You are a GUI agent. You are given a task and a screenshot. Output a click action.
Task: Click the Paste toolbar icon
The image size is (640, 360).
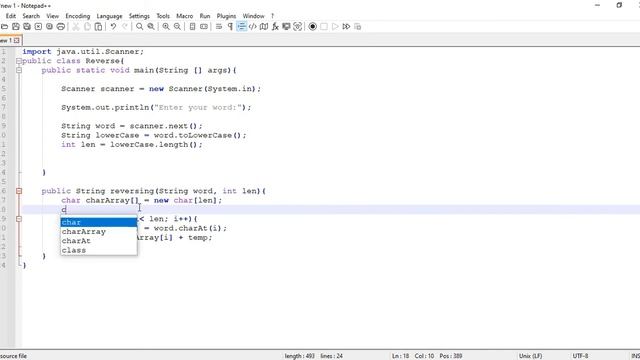[98, 27]
